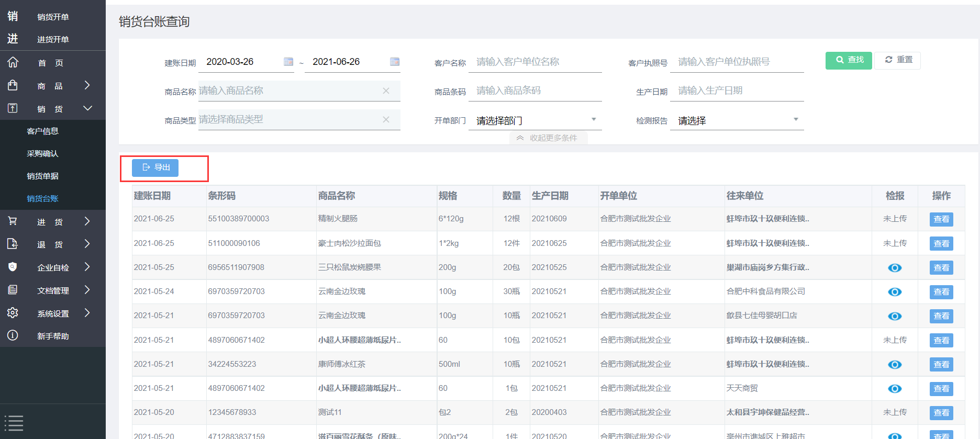Open the 检测报告 dropdown

point(737,120)
